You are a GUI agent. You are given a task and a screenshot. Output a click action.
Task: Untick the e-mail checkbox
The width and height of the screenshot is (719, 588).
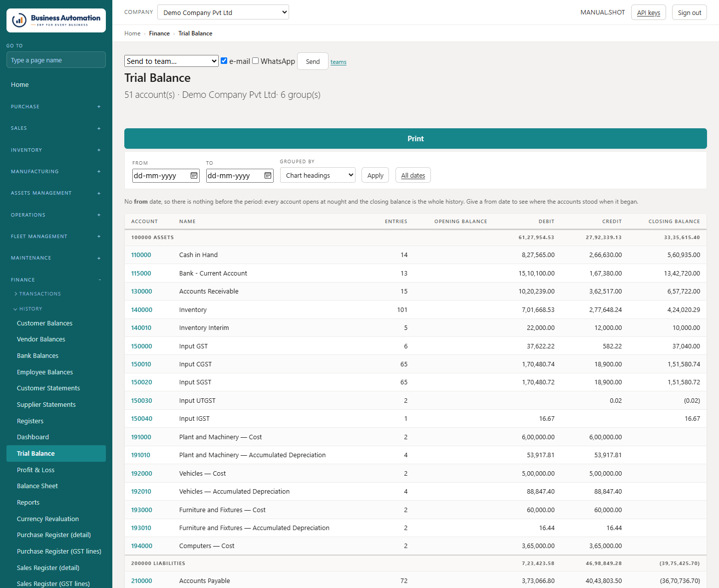(x=224, y=61)
